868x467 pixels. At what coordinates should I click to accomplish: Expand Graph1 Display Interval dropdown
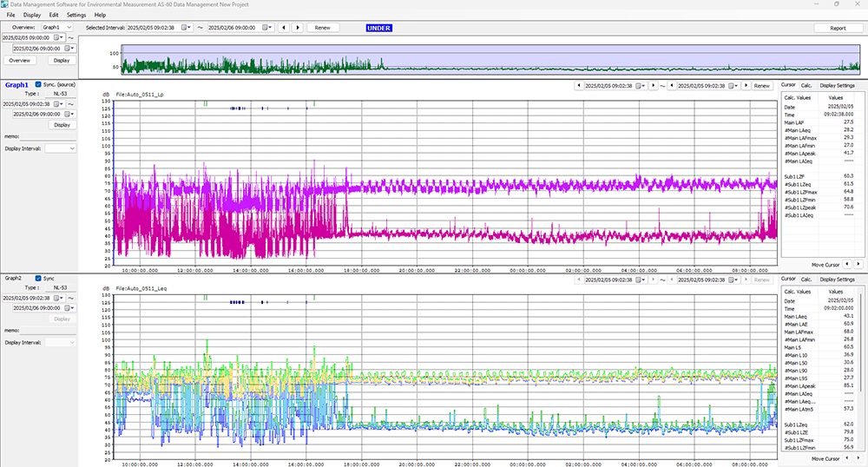click(61, 148)
